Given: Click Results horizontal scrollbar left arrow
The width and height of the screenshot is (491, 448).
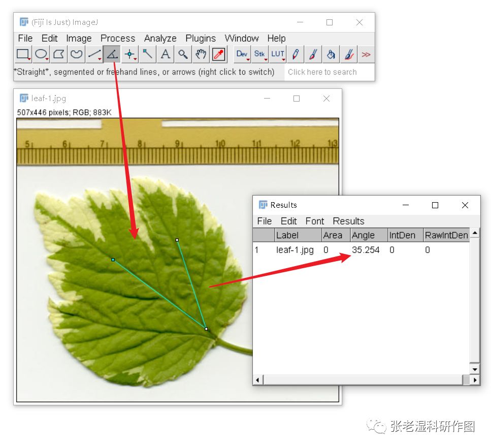Looking at the screenshot, I should [258, 380].
